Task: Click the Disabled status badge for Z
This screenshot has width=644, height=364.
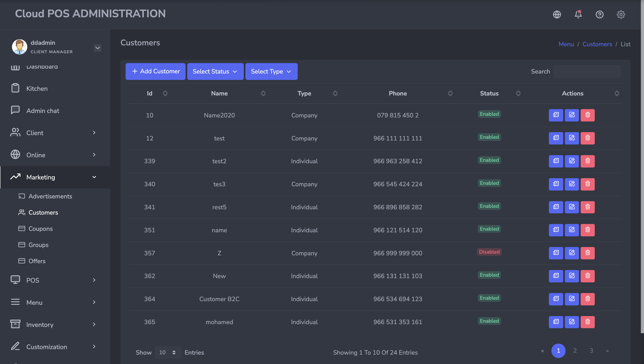Action: [x=489, y=252]
